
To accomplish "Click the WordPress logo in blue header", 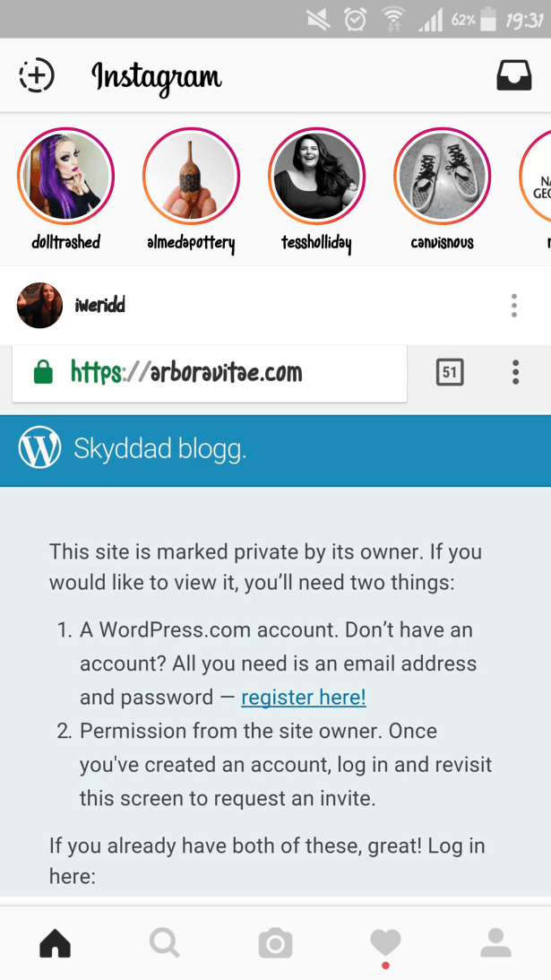I will 40,447.
